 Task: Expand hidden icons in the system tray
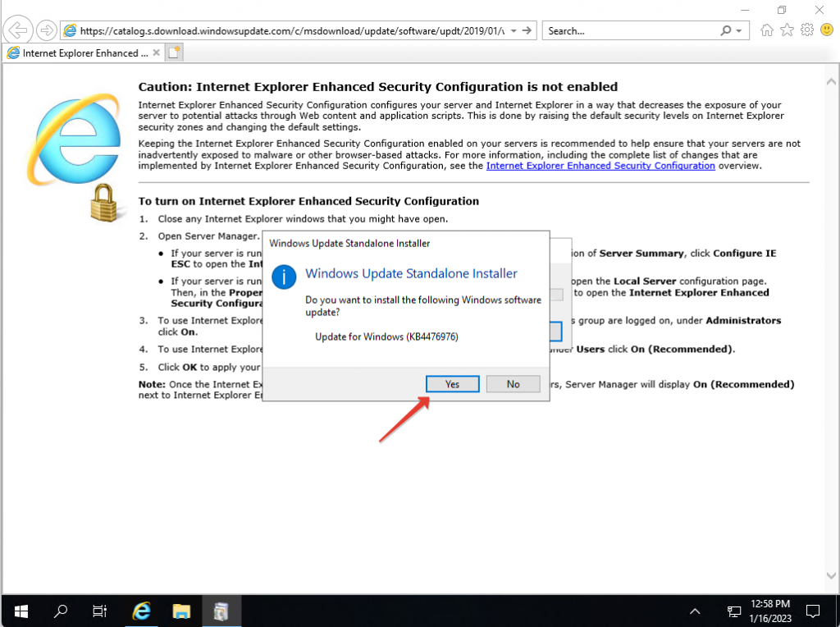(695, 611)
